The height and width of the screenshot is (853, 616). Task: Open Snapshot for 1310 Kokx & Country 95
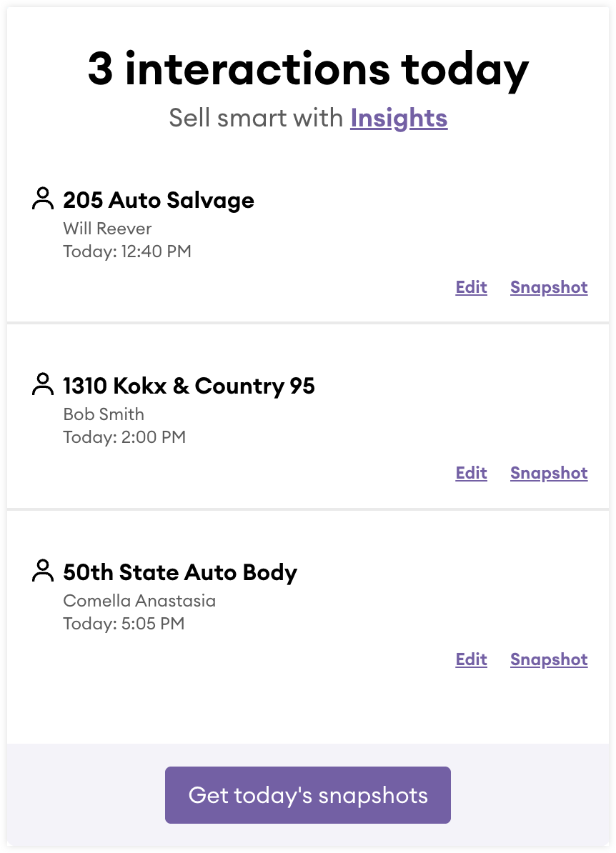549,473
